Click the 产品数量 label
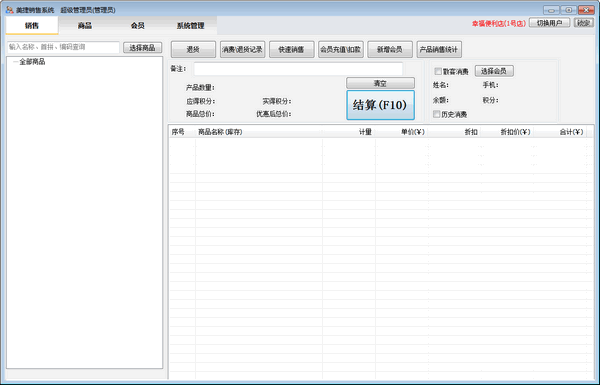 tap(200, 88)
